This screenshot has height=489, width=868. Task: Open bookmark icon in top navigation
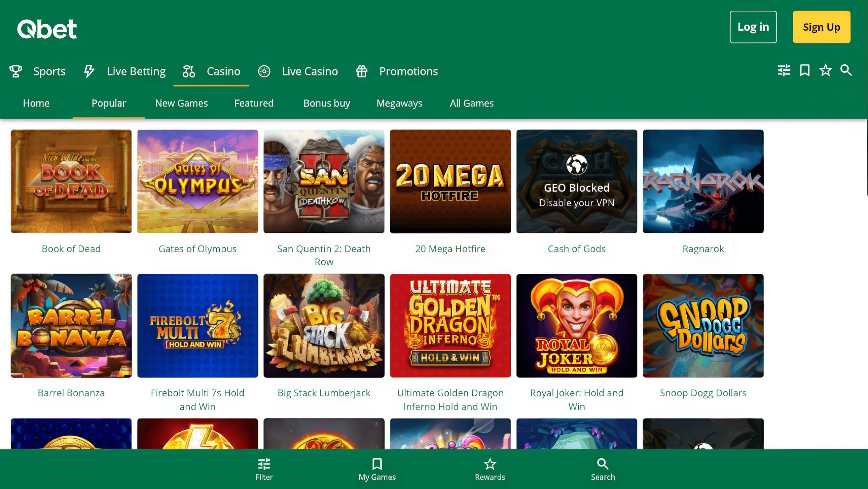pos(805,70)
